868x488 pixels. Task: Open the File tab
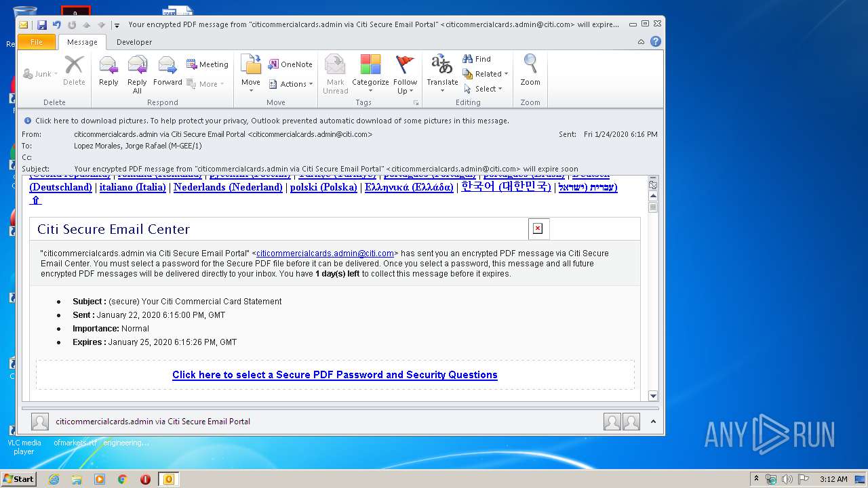(x=37, y=42)
